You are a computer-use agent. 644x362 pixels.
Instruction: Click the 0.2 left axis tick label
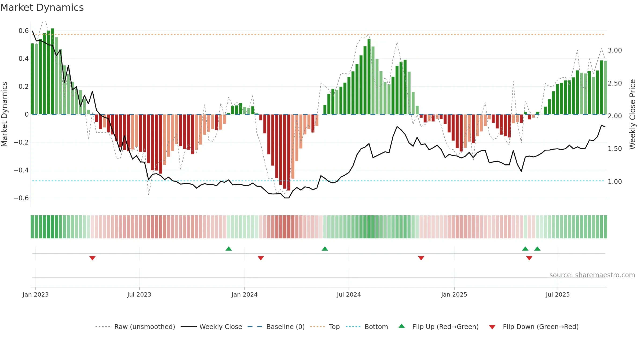pyautogui.click(x=24, y=87)
